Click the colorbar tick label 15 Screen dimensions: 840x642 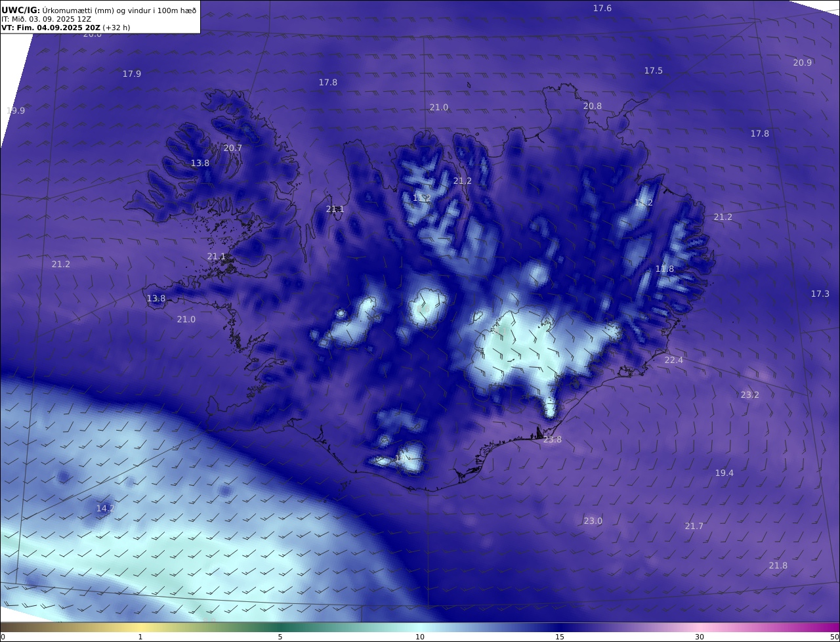tap(560, 637)
